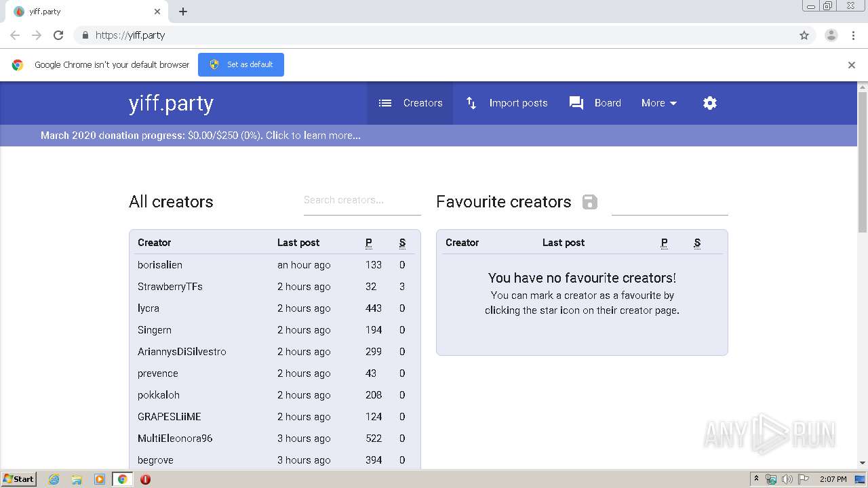The height and width of the screenshot is (488, 868).
Task: Open creator MultiEleonora96
Action: [x=175, y=439]
